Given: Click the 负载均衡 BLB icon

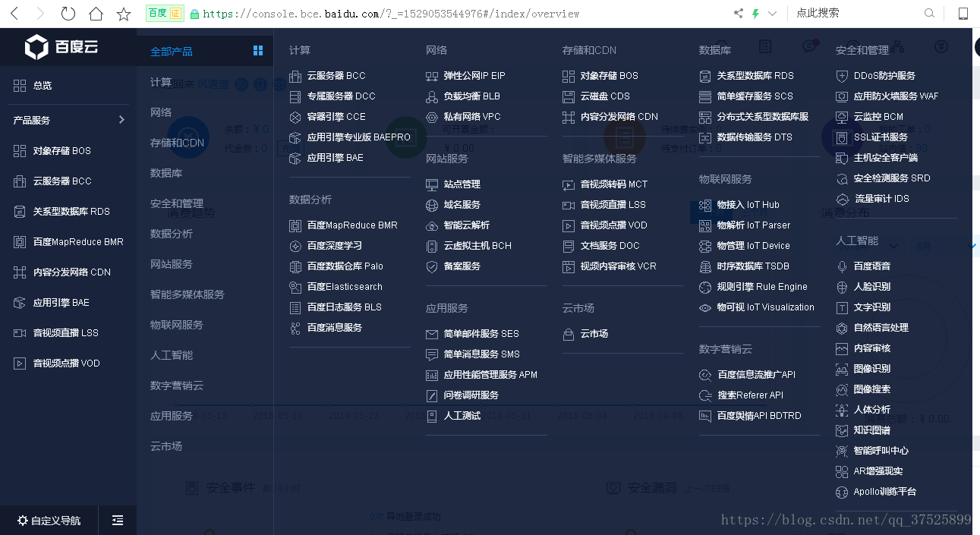Looking at the screenshot, I should (432, 96).
